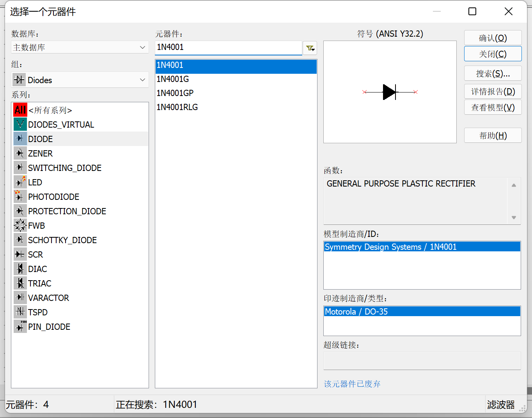Click the LED family icon
Screen dimensions: 532x418
point(20,182)
